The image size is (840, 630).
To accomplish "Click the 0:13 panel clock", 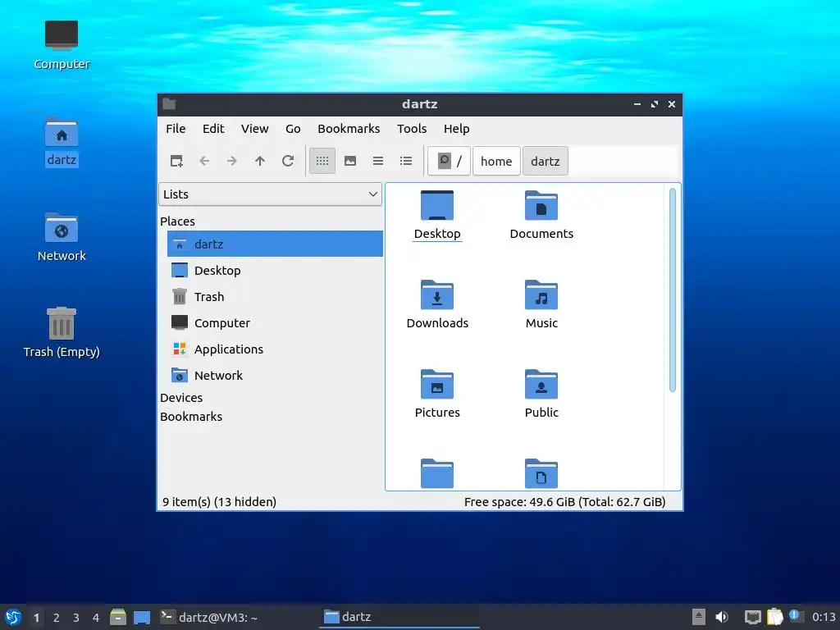I will coord(824,617).
